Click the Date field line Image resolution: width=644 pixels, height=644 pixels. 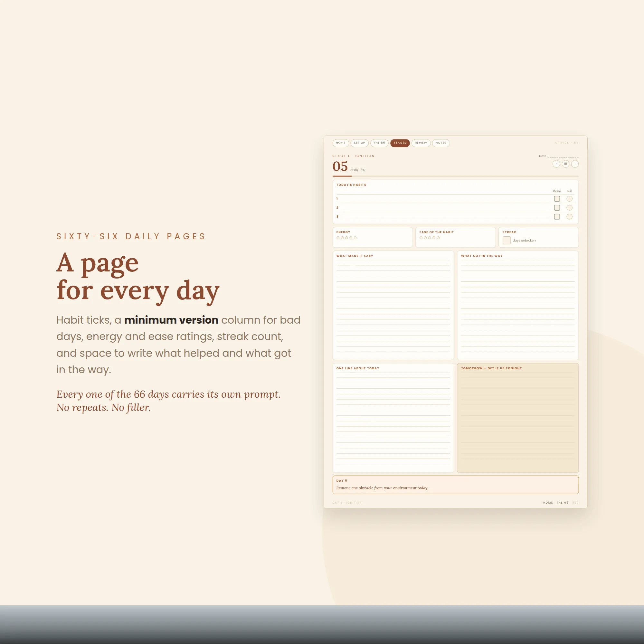(x=563, y=156)
